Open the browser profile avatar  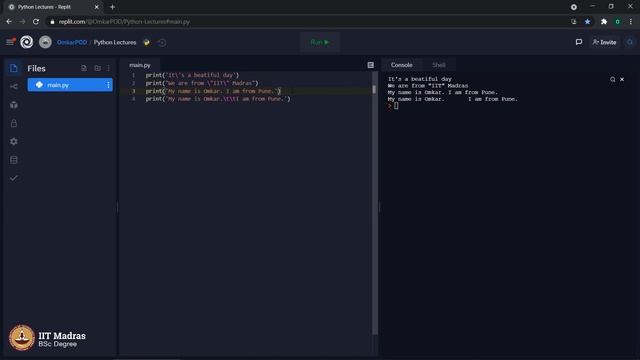pos(617,22)
